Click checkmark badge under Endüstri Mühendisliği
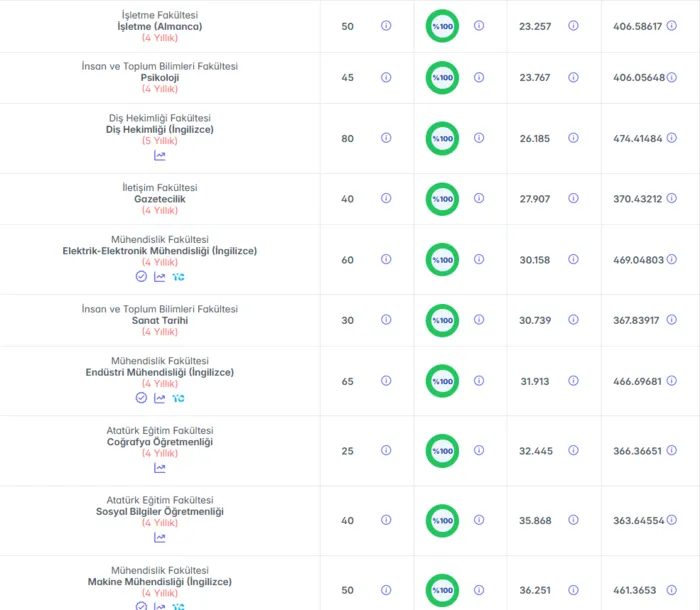Screen dimensions: 700x610 coord(141,397)
